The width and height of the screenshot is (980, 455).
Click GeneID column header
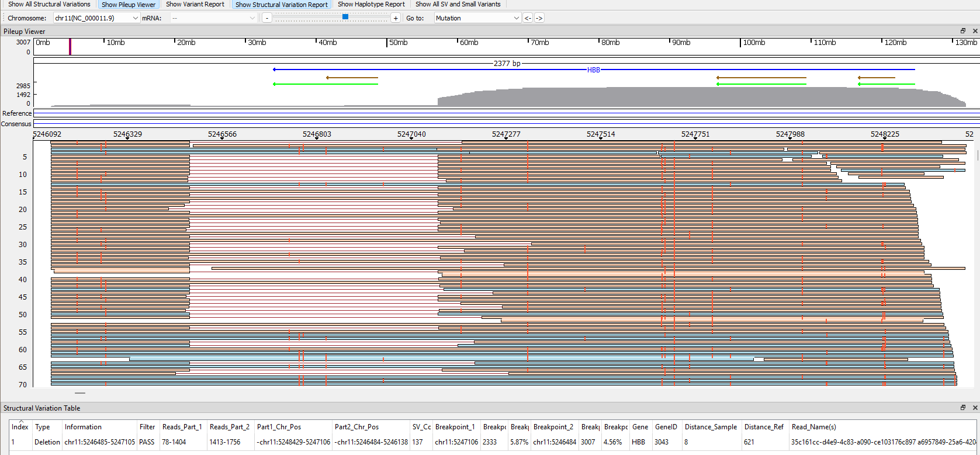667,427
